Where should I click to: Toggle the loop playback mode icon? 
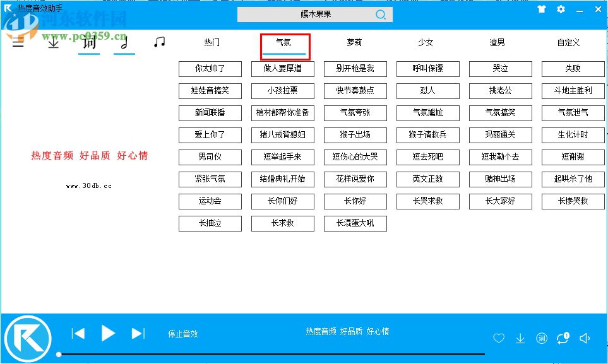tap(562, 338)
